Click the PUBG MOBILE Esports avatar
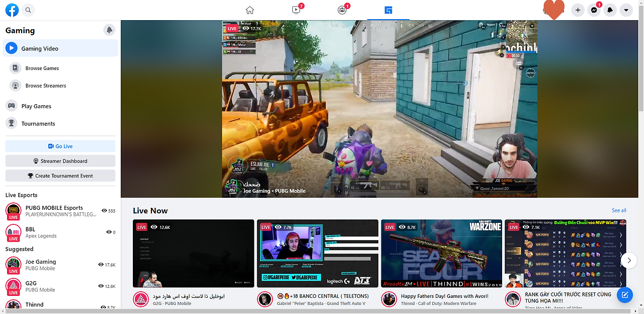Viewport: 644px width, 314px height. click(x=13, y=211)
